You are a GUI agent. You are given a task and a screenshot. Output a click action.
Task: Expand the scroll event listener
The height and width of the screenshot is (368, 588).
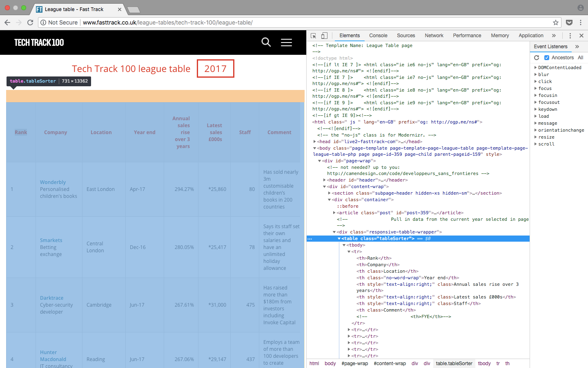point(535,144)
